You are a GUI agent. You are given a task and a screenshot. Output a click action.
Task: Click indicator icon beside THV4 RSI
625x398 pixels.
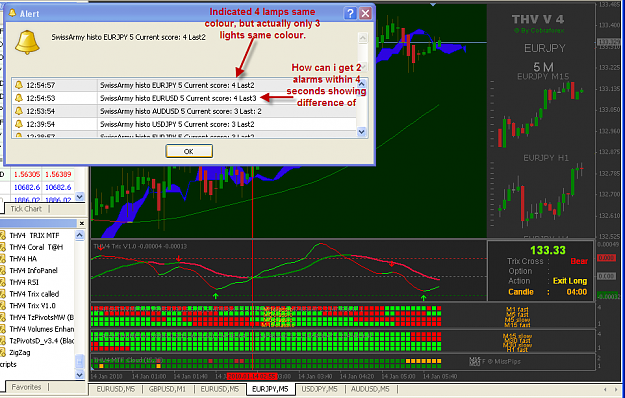pos(2,282)
